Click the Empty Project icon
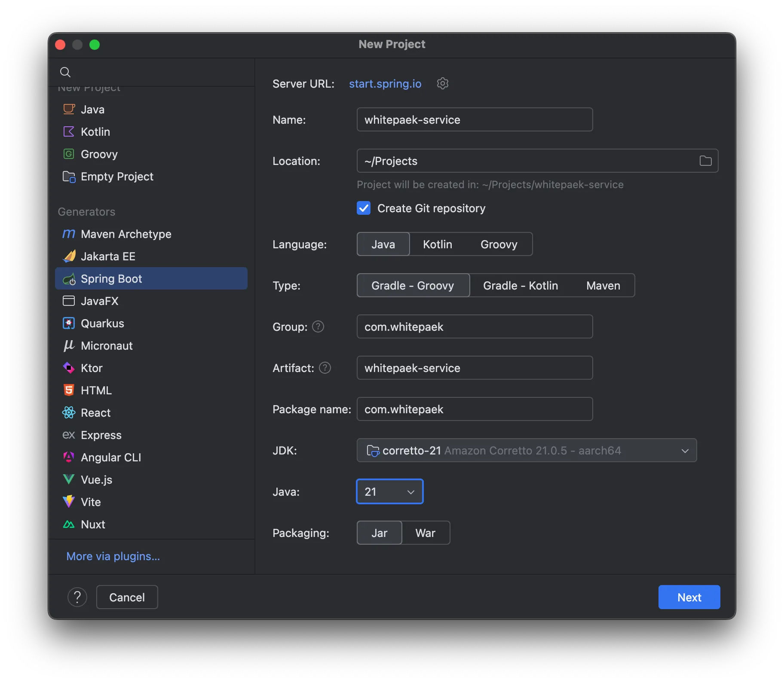784x683 pixels. click(69, 176)
